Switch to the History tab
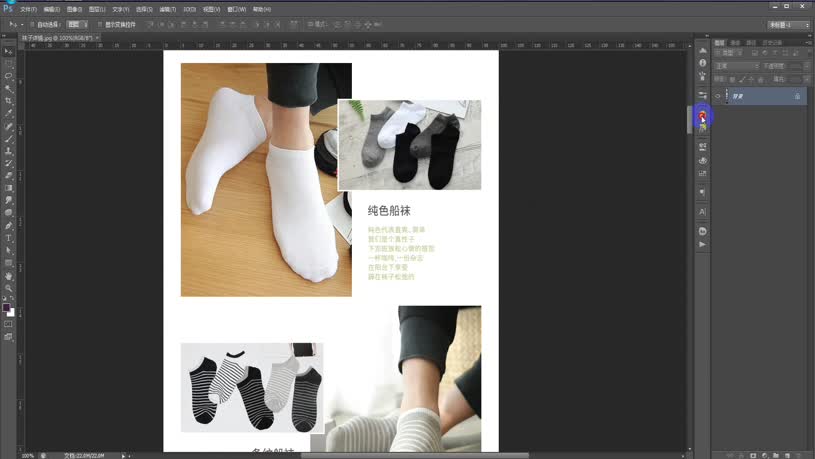 [x=772, y=43]
